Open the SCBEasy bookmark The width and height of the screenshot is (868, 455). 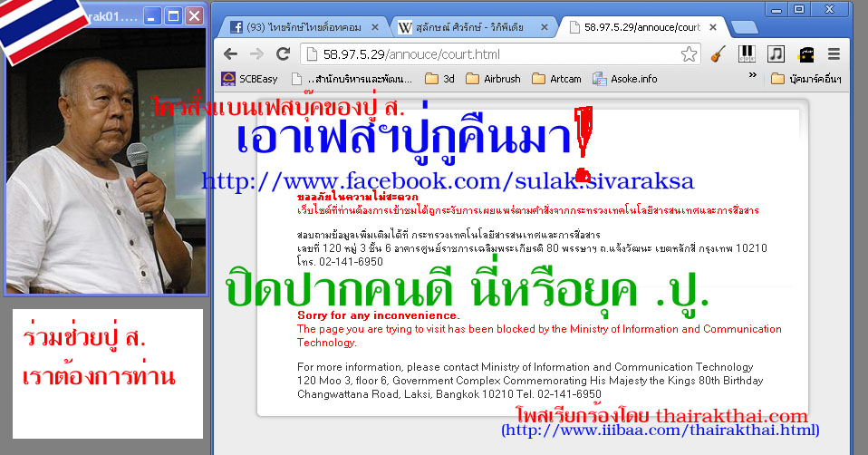[249, 79]
